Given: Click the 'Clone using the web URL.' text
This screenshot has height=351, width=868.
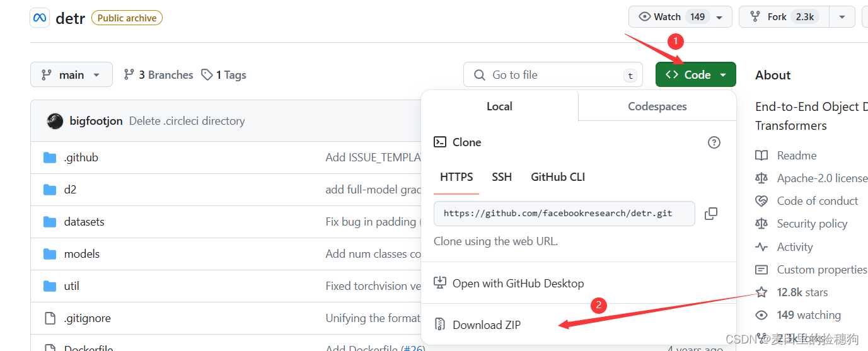Looking at the screenshot, I should click(495, 241).
